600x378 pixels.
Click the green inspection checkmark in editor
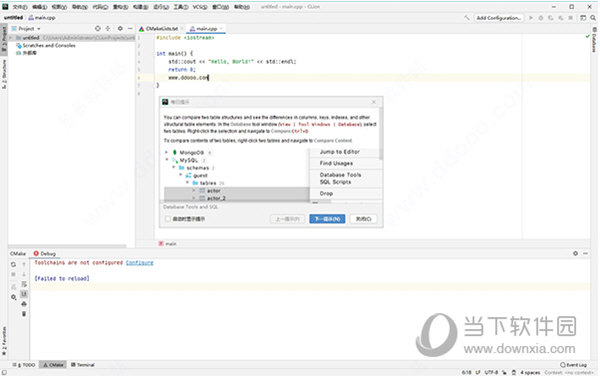[588, 36]
